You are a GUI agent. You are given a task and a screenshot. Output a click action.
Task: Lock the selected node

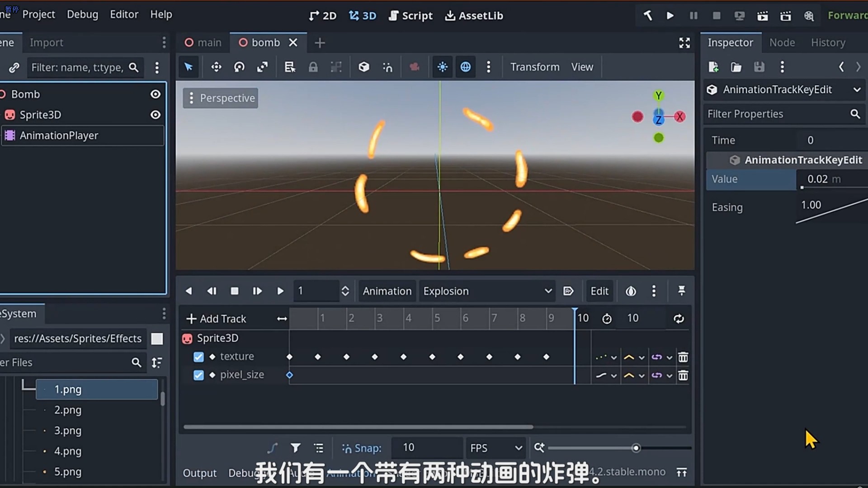click(x=313, y=67)
